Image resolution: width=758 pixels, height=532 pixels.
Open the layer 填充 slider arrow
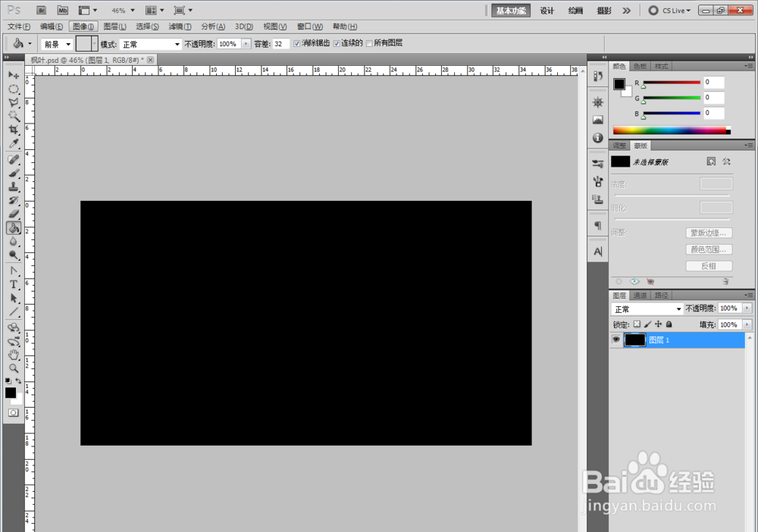point(747,324)
